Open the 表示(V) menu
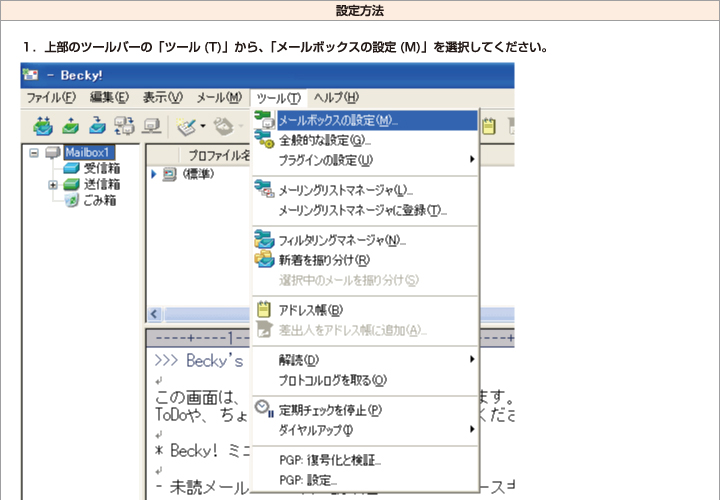The image size is (720, 500). point(163,98)
